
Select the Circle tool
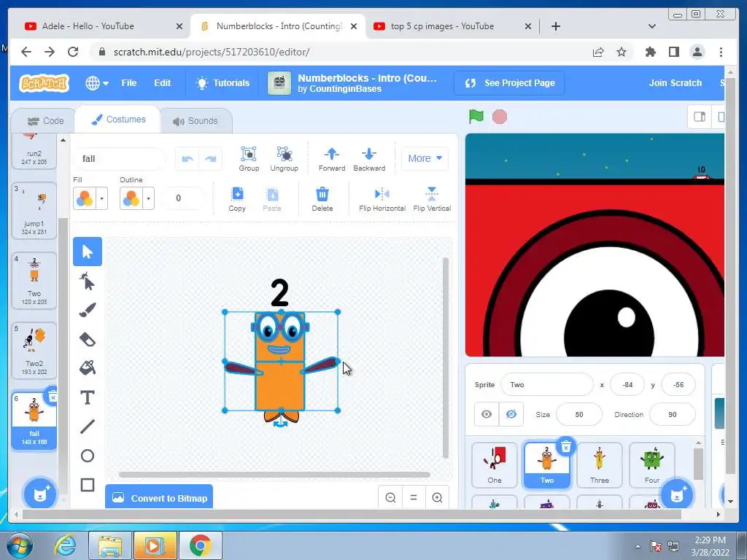coord(88,456)
